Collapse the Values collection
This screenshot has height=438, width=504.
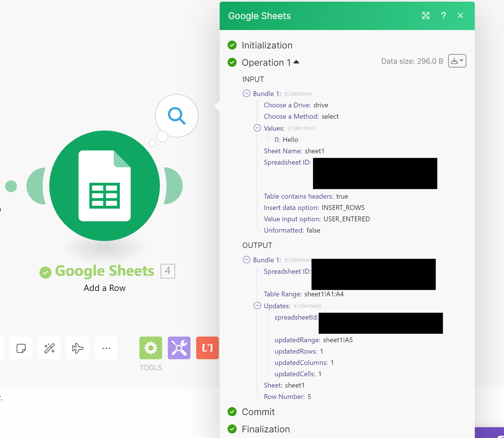click(x=257, y=128)
